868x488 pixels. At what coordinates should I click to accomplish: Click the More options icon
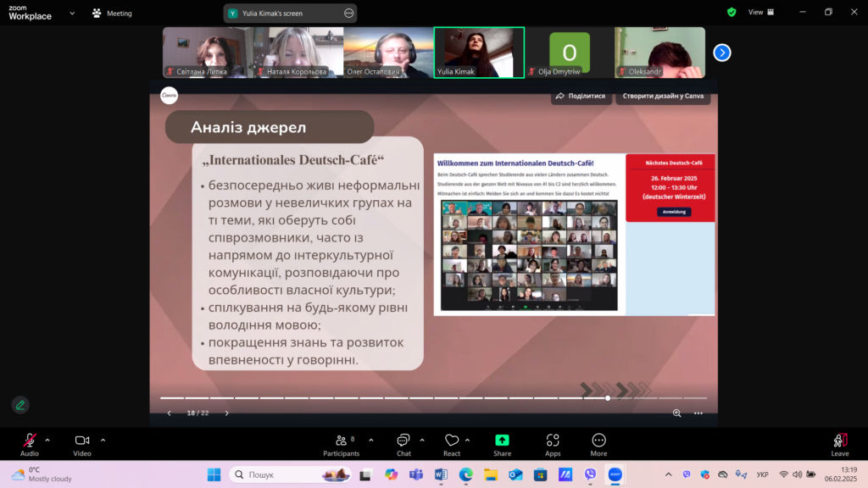[598, 441]
